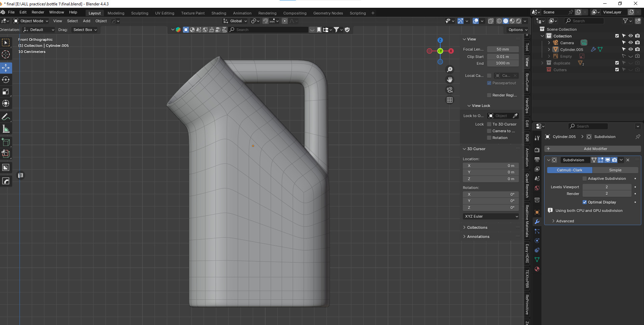Select the Simple subdivision type button
The width and height of the screenshot is (644, 325).
tap(615, 170)
